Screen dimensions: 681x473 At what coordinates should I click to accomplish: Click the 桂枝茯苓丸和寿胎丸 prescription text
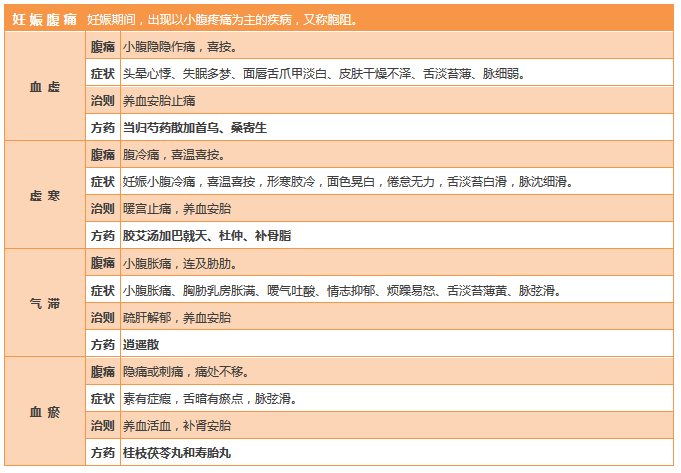tap(176, 453)
